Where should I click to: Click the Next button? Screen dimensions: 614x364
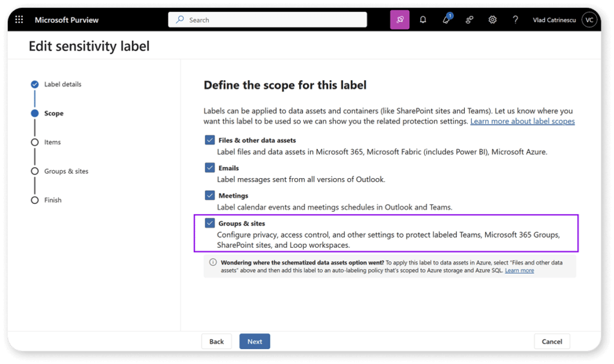(x=255, y=341)
